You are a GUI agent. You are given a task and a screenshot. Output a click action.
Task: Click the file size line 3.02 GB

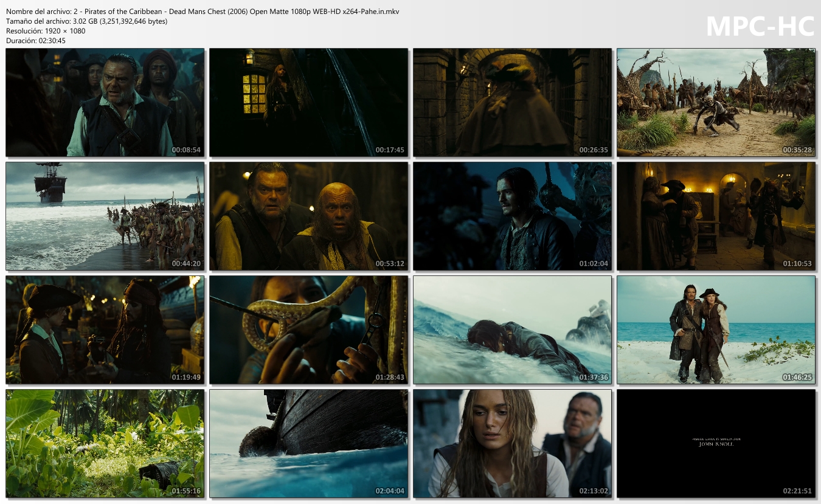86,21
